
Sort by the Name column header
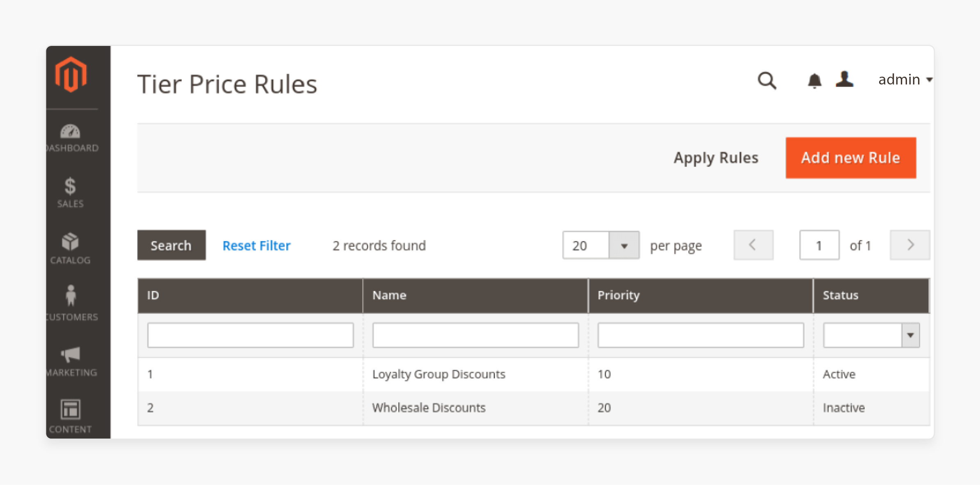click(475, 296)
